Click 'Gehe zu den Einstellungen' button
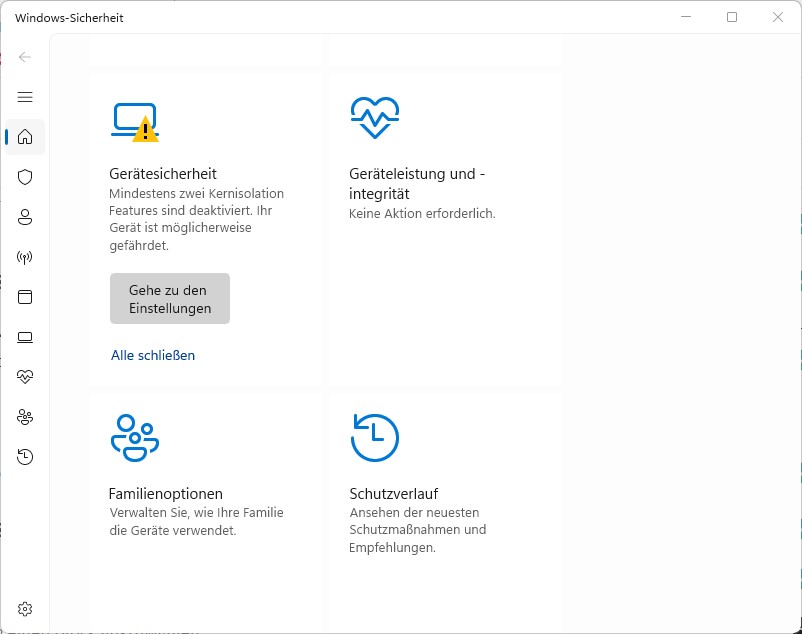 tap(170, 299)
